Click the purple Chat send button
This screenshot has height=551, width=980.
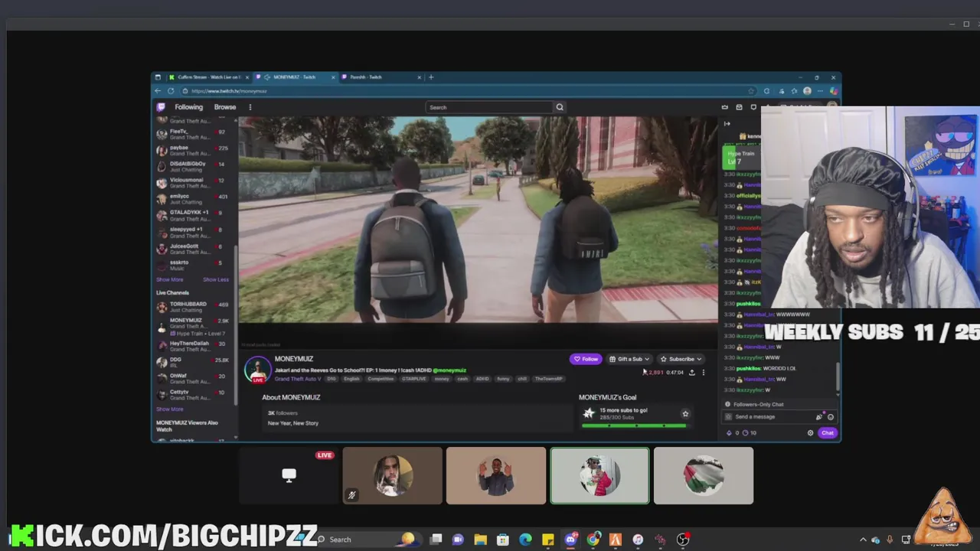tap(828, 433)
